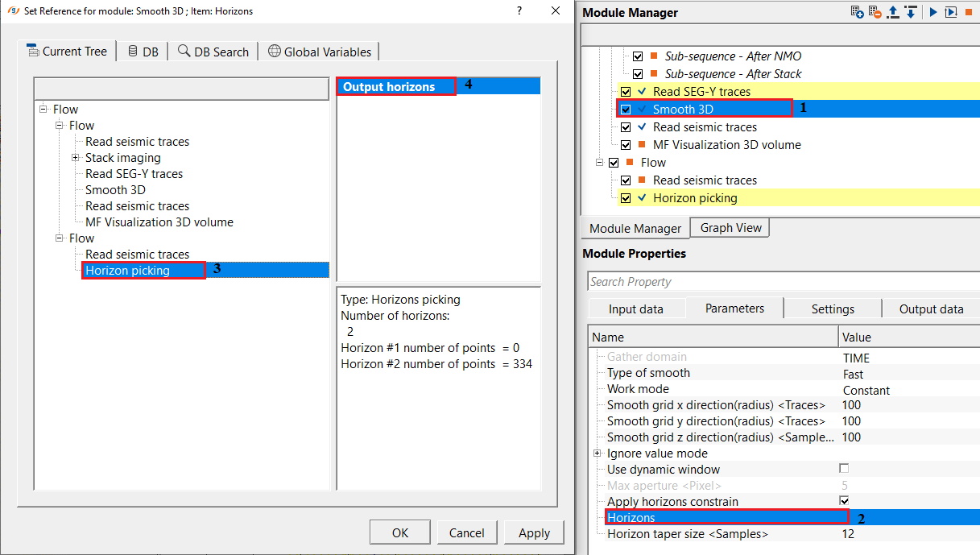Click the move module up arrow icon
This screenshot has width=980, height=555.
893,12
